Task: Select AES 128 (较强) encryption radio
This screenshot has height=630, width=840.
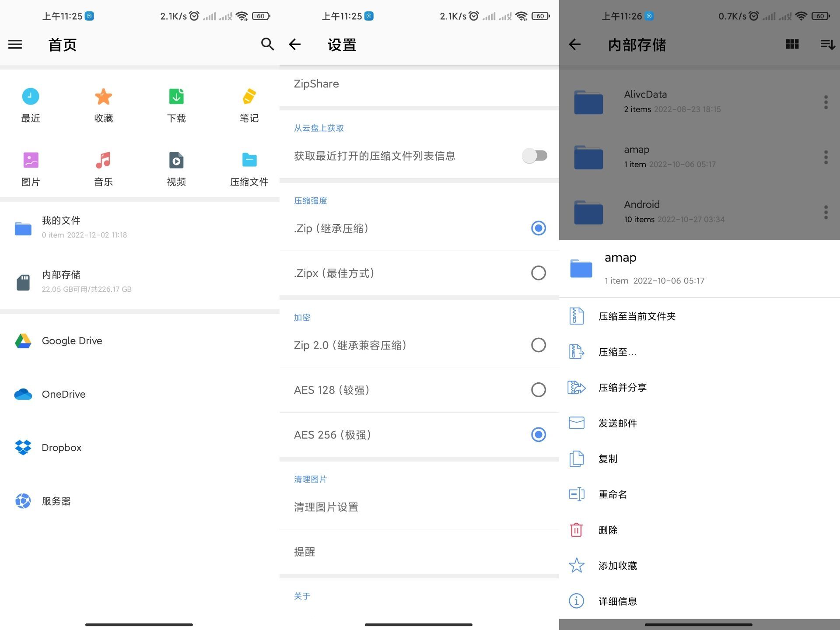Action: (539, 390)
